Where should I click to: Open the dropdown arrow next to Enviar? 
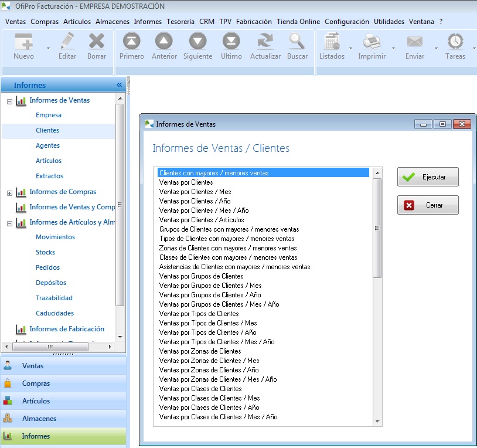(437, 48)
